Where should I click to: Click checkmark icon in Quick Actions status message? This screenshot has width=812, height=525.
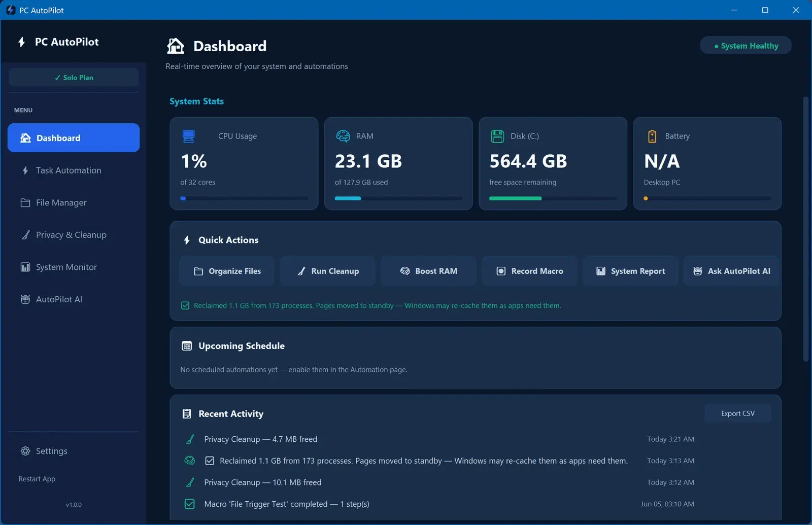tap(185, 305)
